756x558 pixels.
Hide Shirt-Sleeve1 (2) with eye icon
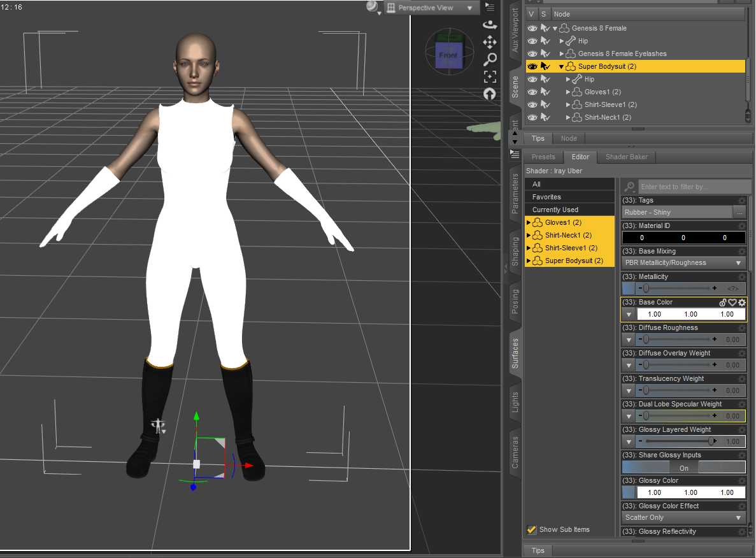coord(532,104)
